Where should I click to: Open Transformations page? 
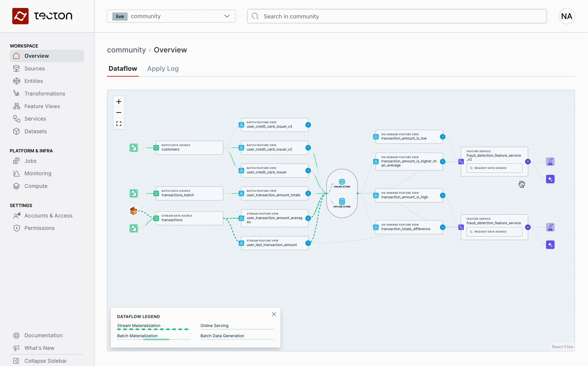click(x=45, y=94)
